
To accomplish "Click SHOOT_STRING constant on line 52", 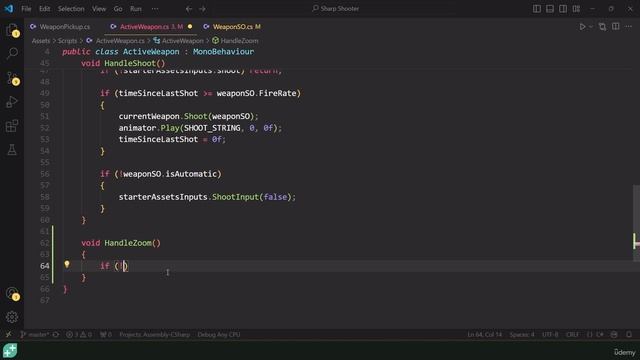I will (x=212, y=128).
